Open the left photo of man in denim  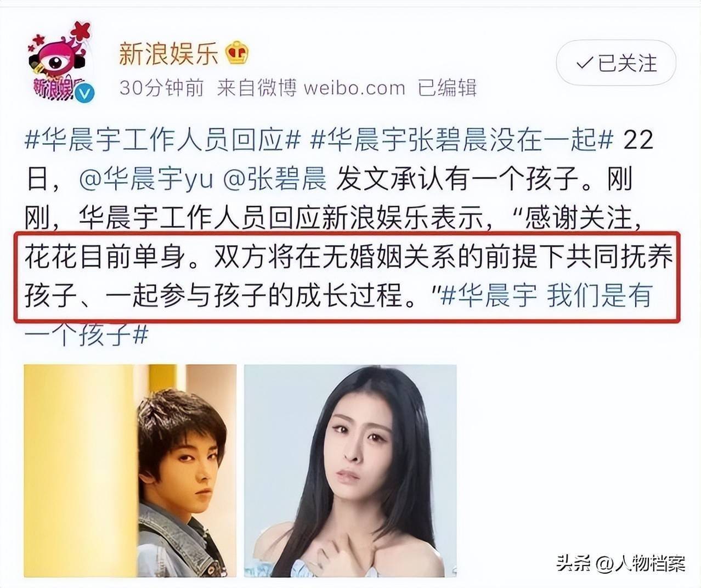click(131, 471)
